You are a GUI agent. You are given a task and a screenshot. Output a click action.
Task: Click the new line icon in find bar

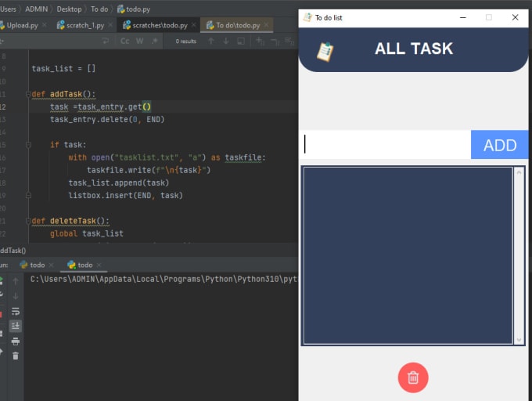pos(106,41)
